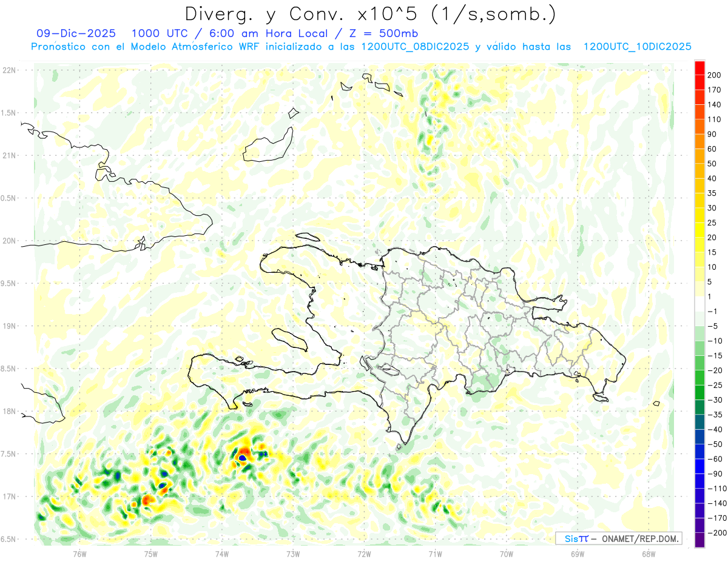Click the '1200UTC_10DIC2025' valid-until time

pyautogui.click(x=637, y=47)
